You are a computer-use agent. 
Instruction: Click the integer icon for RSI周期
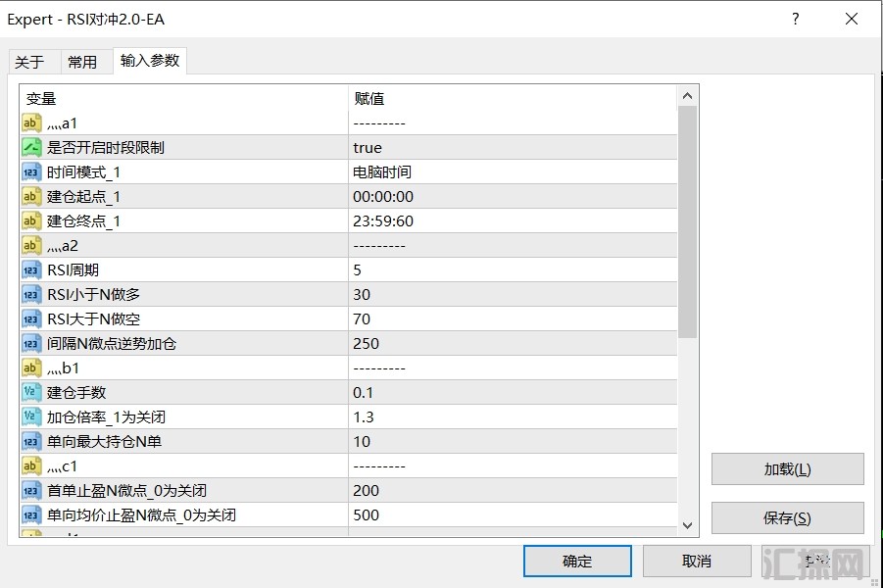[31, 269]
